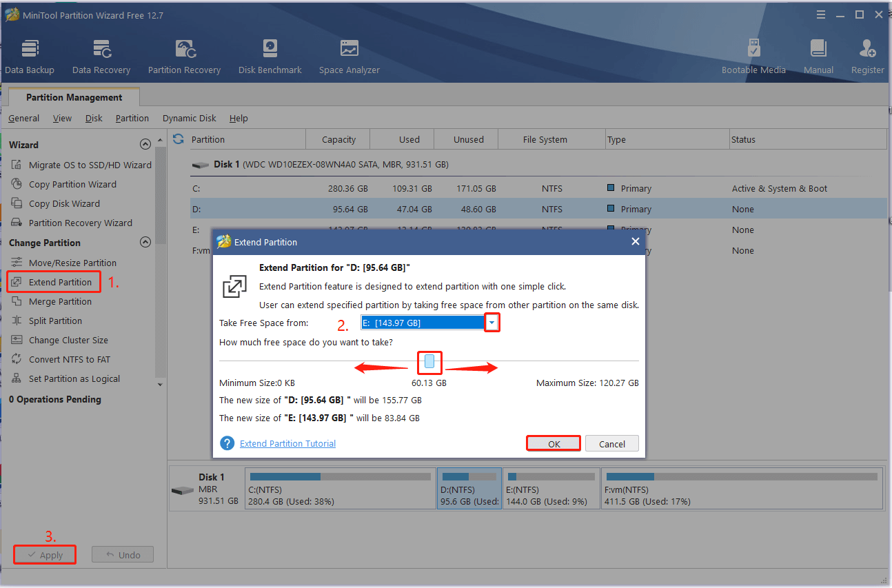Click the Extend Partition sidebar icon
Viewport: 892px width, 588px height.
(17, 282)
